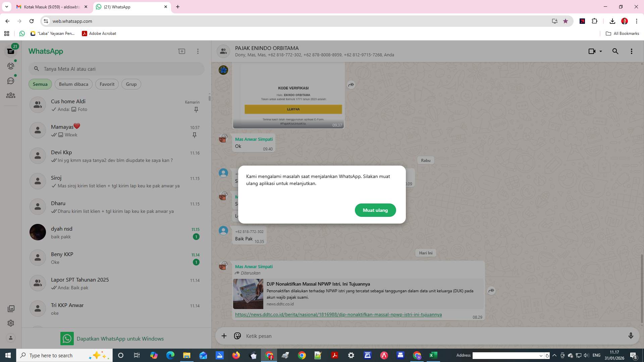Open WhatsApp Settings via the gear icon

coord(11,323)
